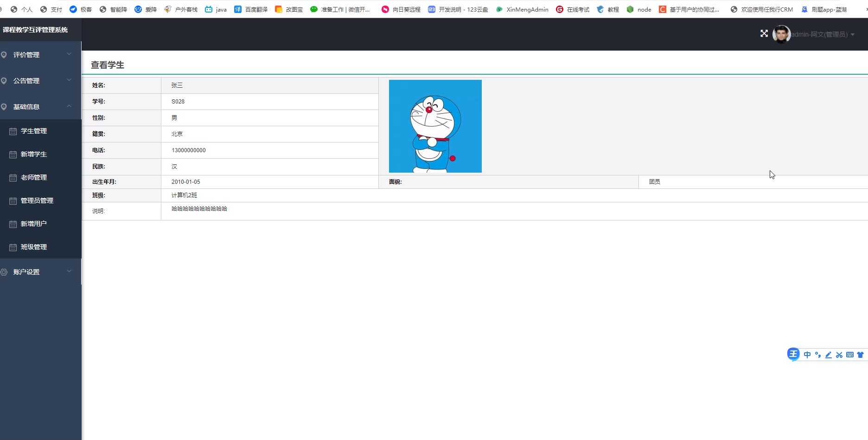Open the 开发说明 - 123云盘 bookmark
The image size is (868, 440).
pyautogui.click(x=458, y=9)
